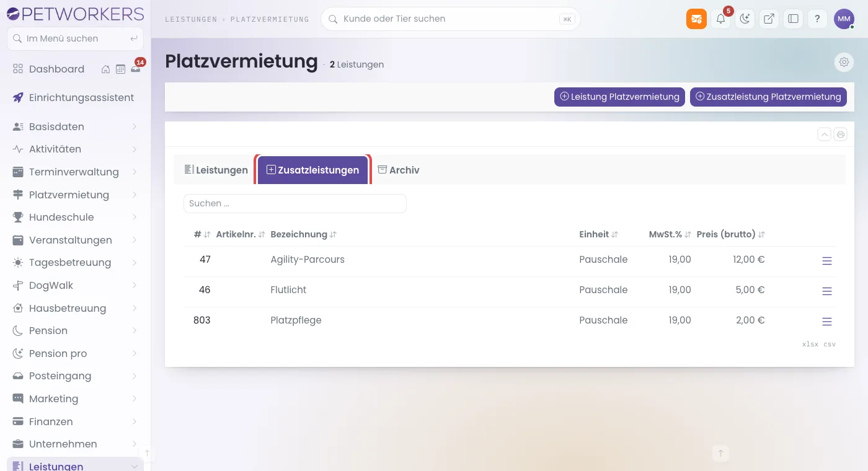Open the calendar icon beside Dashboard
Viewport: 868px width, 471px height.
120,69
